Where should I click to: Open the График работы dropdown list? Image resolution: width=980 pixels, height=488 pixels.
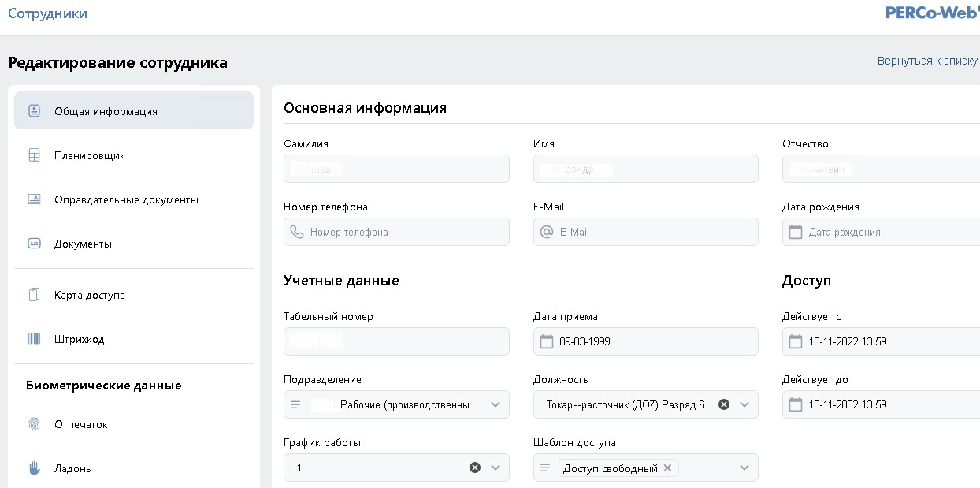click(496, 468)
